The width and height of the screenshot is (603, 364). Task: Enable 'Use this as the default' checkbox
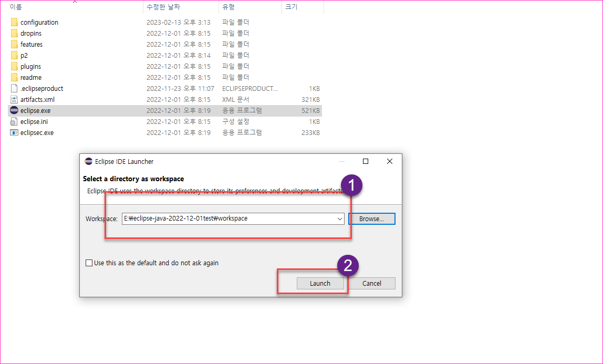coord(89,263)
